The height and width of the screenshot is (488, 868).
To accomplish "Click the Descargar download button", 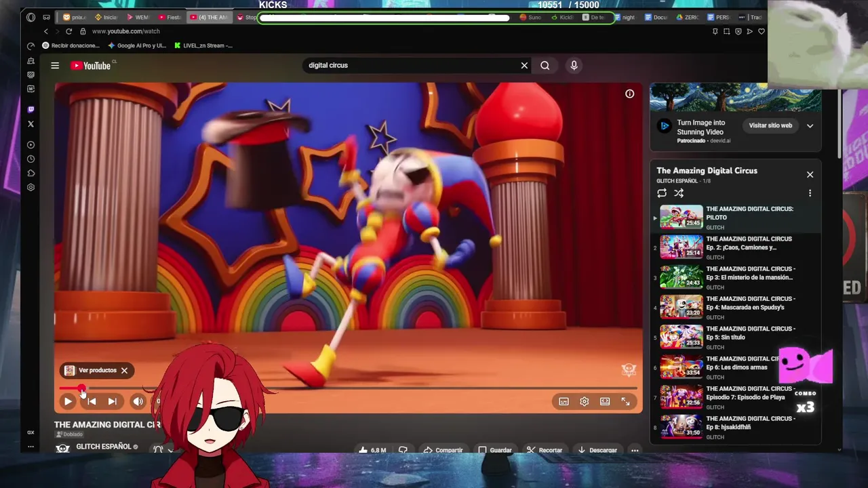I will click(597, 450).
